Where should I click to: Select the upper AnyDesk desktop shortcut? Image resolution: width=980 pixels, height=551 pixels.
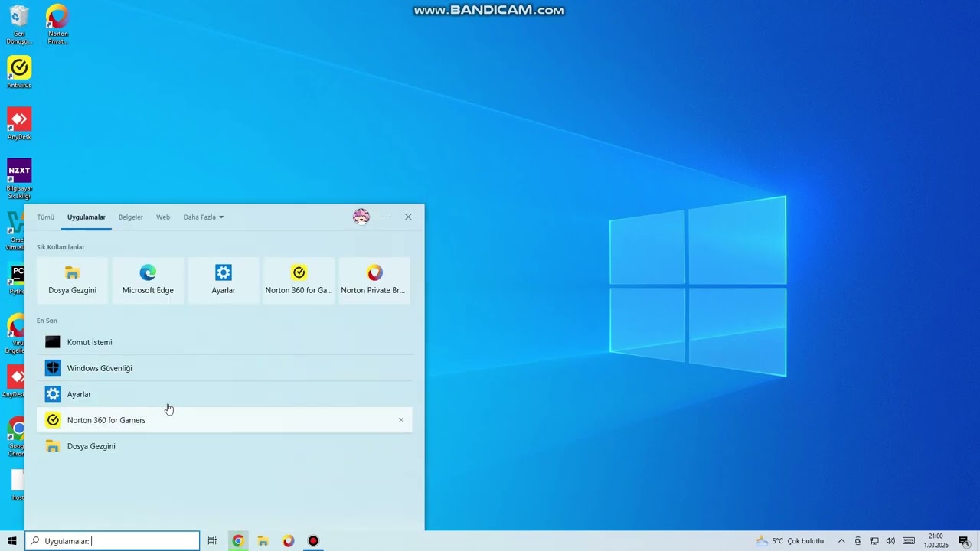[19, 124]
